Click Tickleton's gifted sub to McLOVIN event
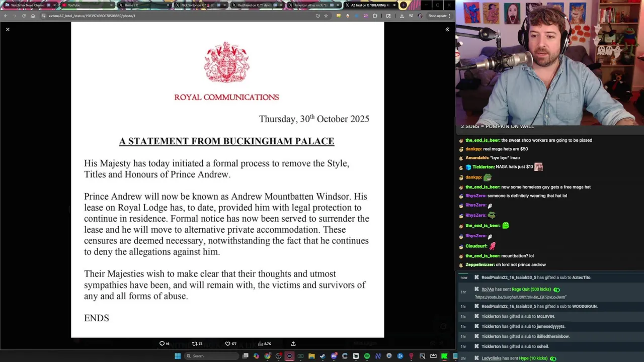This screenshot has width=644, height=362. coord(518,316)
